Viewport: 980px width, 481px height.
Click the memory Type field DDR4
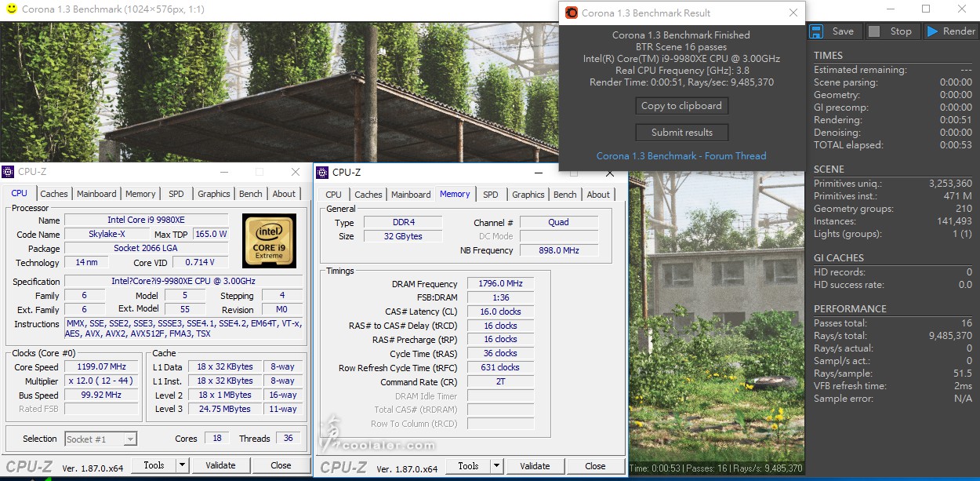(403, 222)
